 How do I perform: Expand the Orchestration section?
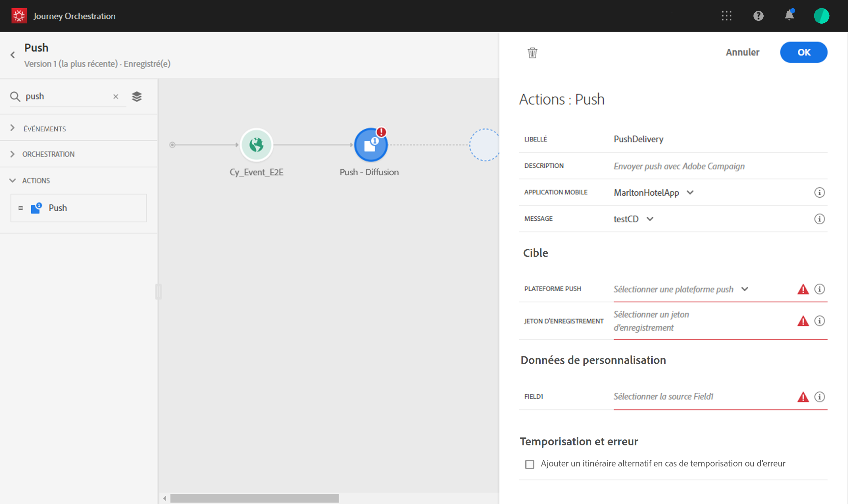tap(13, 154)
